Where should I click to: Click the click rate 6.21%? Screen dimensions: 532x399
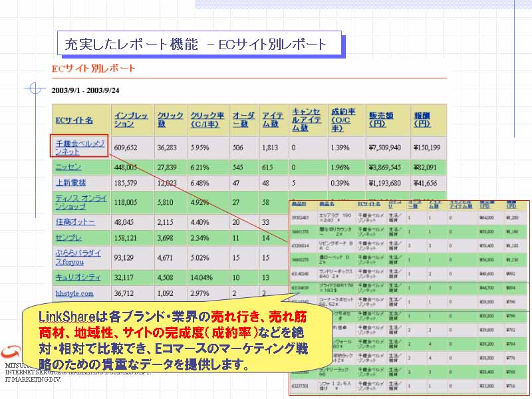pyautogui.click(x=199, y=168)
